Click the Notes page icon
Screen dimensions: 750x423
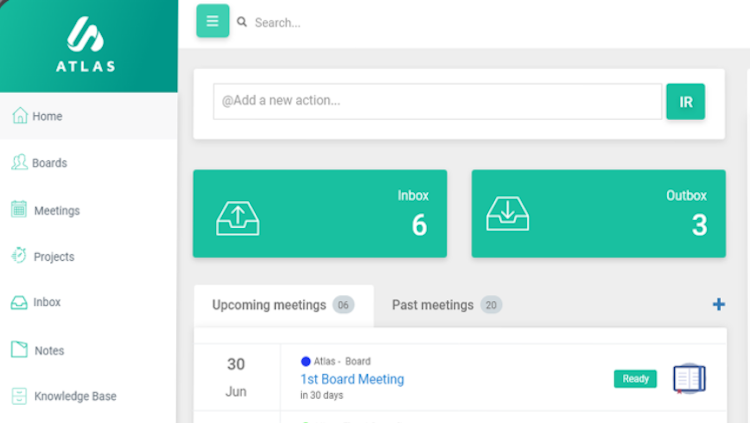tap(19, 350)
